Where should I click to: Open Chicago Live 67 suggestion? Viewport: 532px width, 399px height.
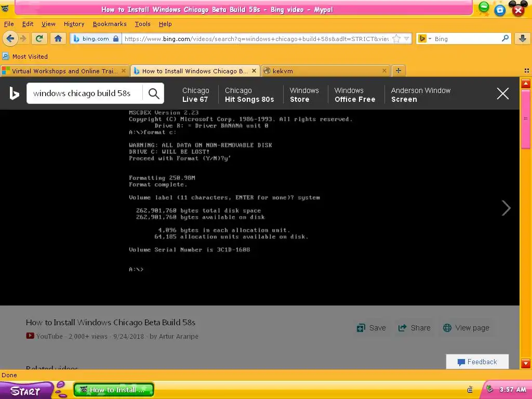pos(195,95)
